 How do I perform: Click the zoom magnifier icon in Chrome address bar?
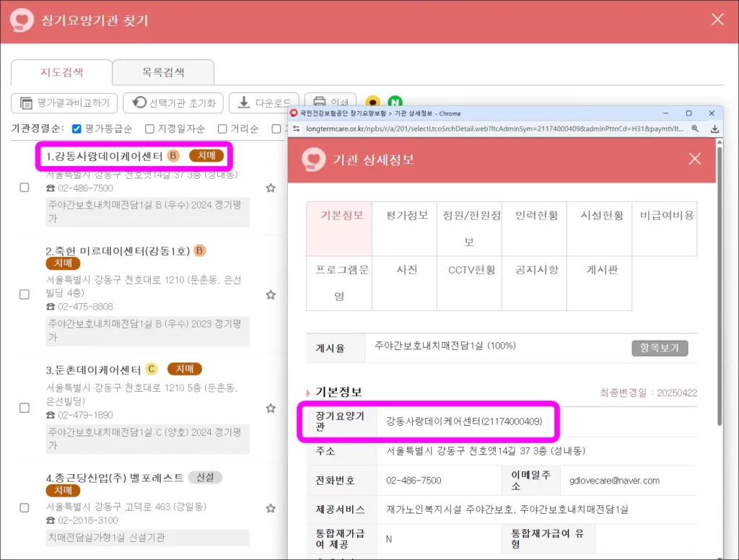click(695, 128)
